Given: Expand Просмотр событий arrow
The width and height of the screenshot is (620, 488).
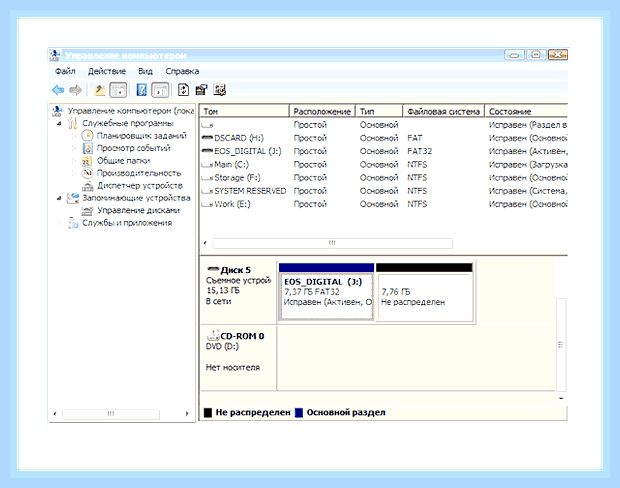Looking at the screenshot, I should (74, 148).
